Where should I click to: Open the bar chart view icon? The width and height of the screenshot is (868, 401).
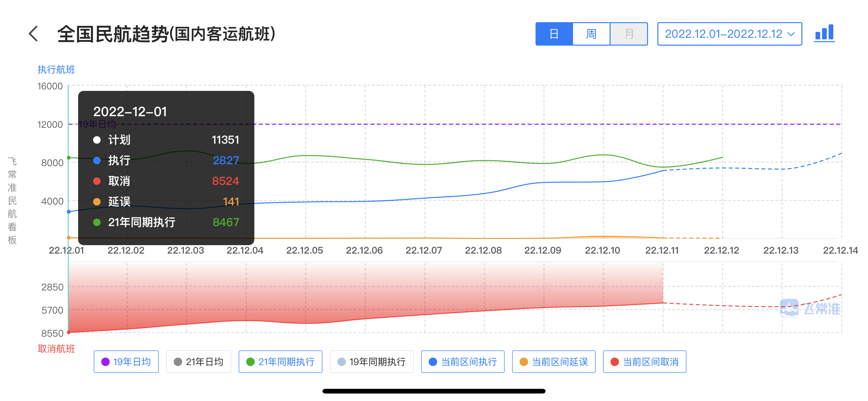point(824,33)
